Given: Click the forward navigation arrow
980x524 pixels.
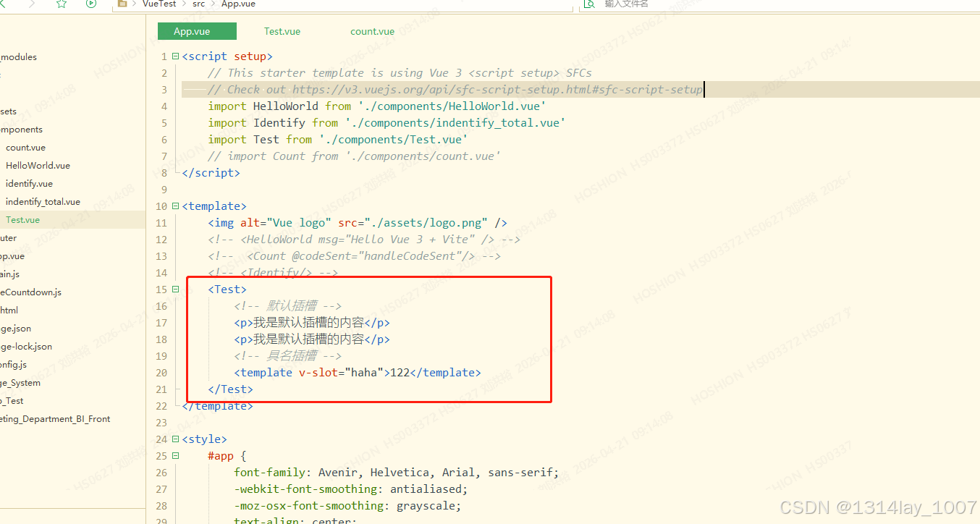Looking at the screenshot, I should [x=31, y=4].
